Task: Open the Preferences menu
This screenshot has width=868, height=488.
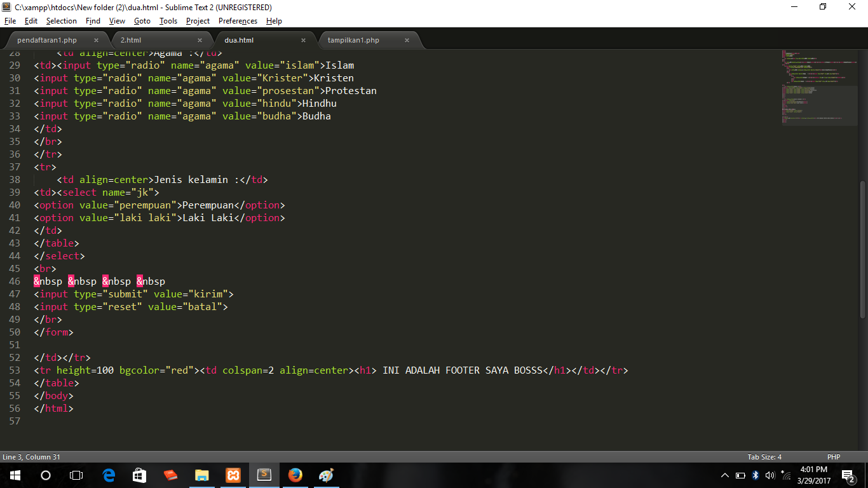Action: [x=238, y=21]
